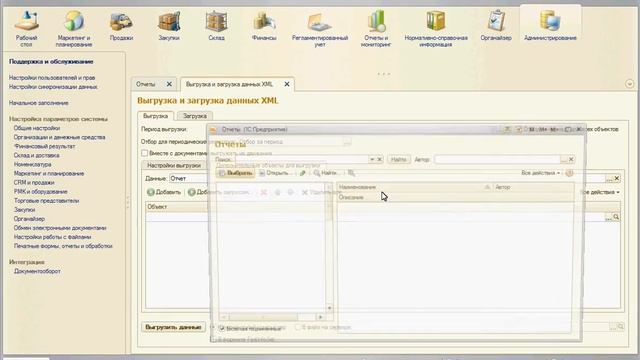Open Финансовый результат link
The width and height of the screenshot is (640, 360).
pyautogui.click(x=44, y=146)
